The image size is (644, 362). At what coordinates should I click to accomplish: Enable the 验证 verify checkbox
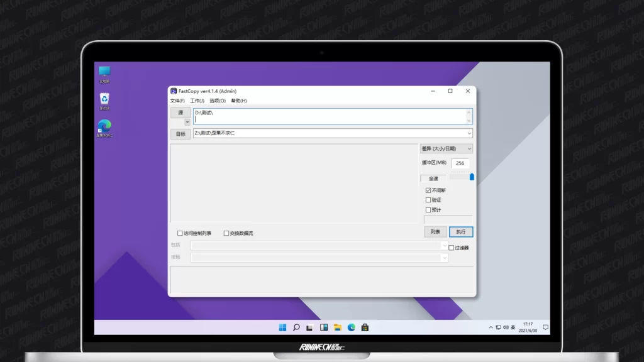428,200
